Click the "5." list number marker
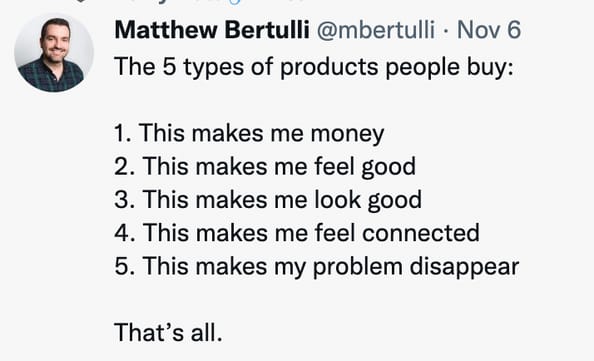The height and width of the screenshot is (361, 594). pyautogui.click(x=125, y=266)
